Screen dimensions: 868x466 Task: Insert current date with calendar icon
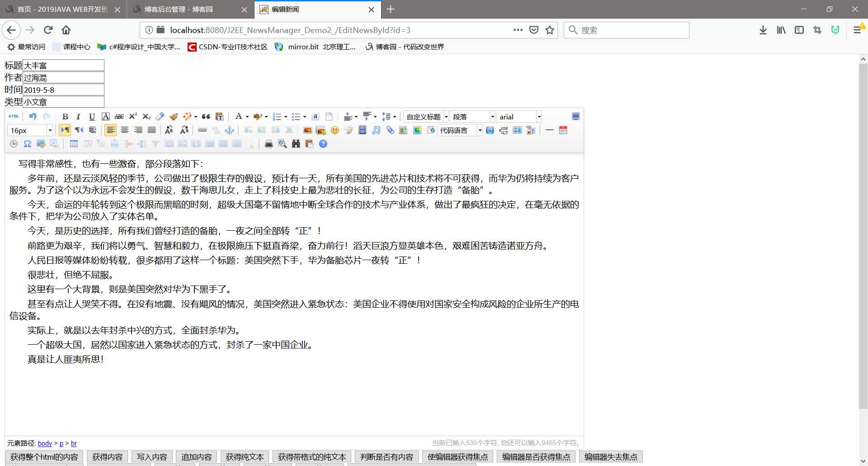(563, 130)
